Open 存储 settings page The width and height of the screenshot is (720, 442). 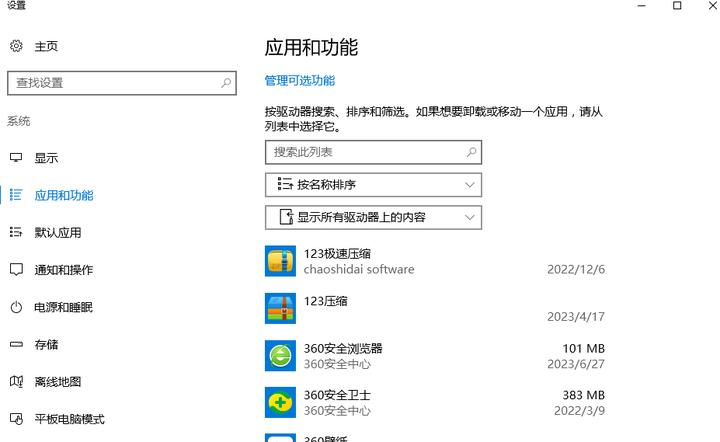tap(46, 344)
